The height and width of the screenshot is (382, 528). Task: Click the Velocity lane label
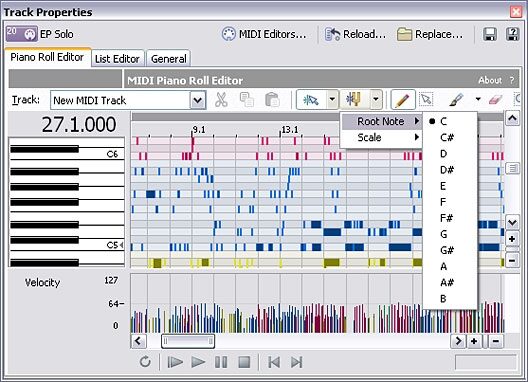coord(42,282)
